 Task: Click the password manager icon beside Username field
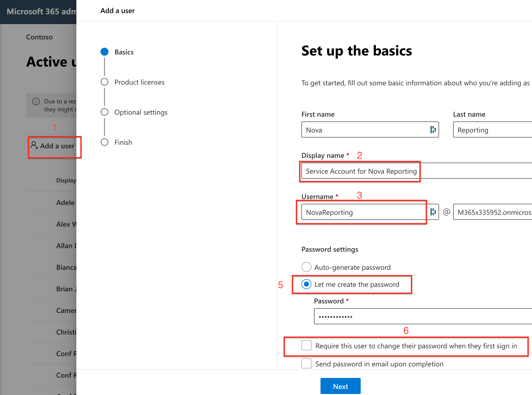click(433, 212)
